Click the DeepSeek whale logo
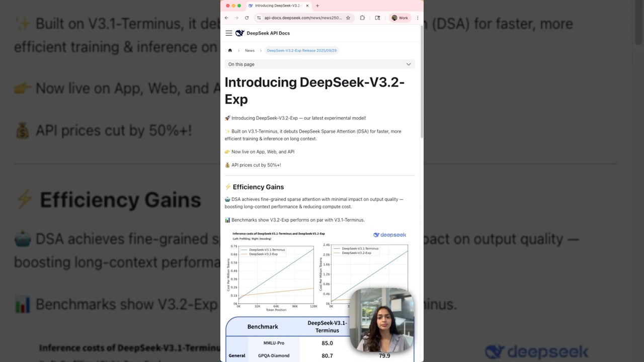The width and height of the screenshot is (644, 362). (x=240, y=33)
